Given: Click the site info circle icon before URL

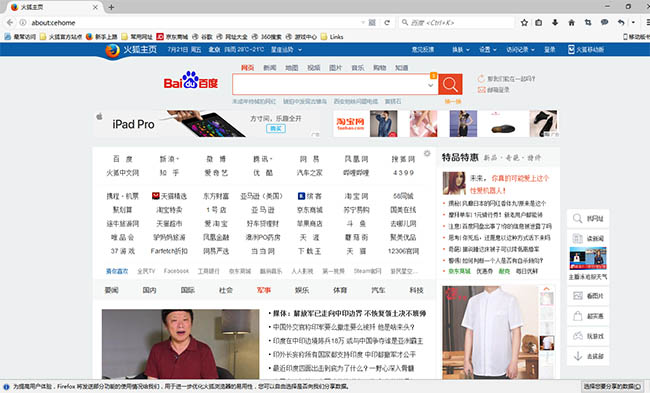Looking at the screenshot, I should click(x=23, y=22).
